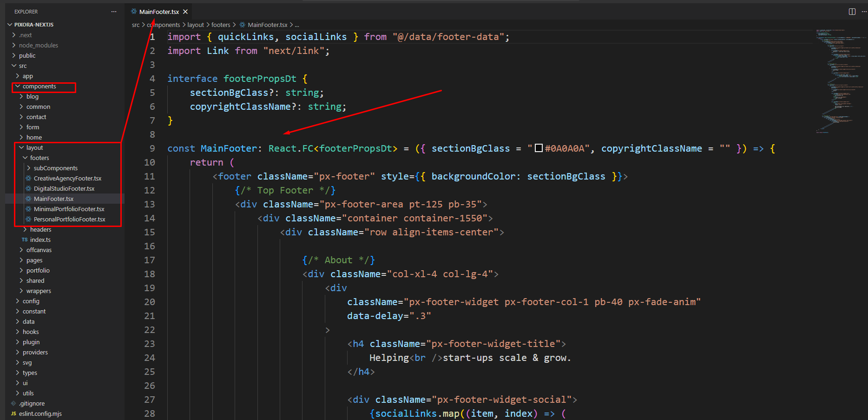
Task: Expand the headers folder
Action: tap(25, 230)
